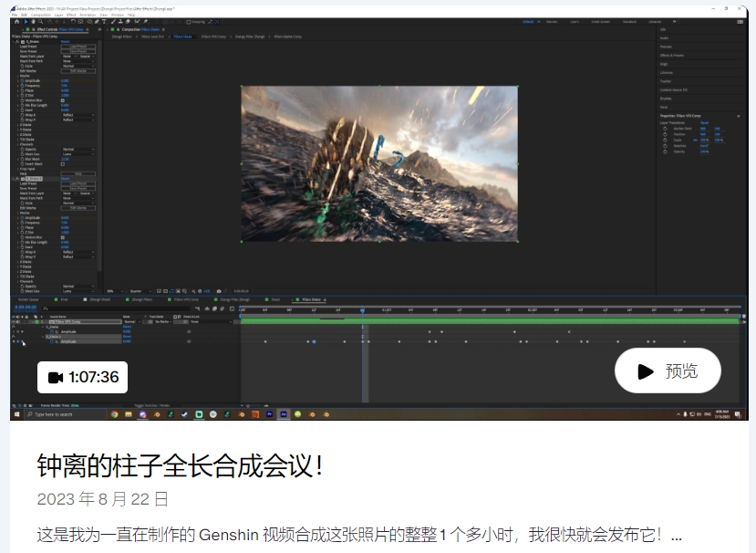This screenshot has width=756, height=553.
Task: Open the Zhongli Shield timeline tab
Action: click(x=99, y=299)
